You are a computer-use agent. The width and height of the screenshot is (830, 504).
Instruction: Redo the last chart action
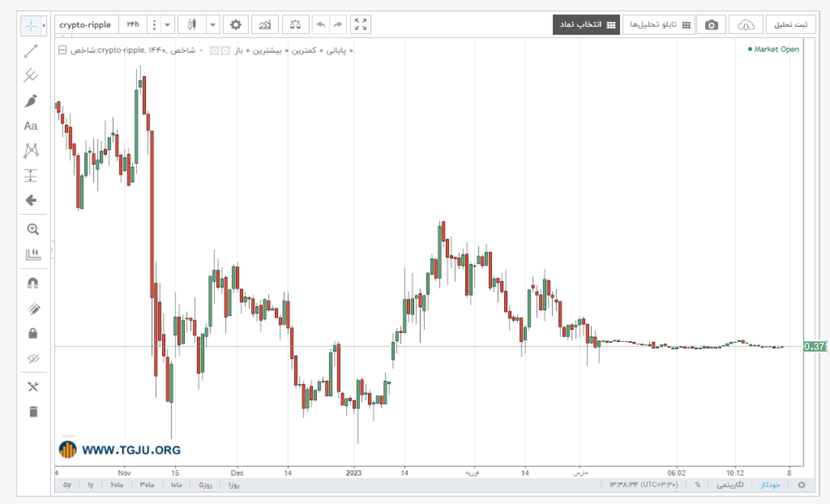coord(338,24)
